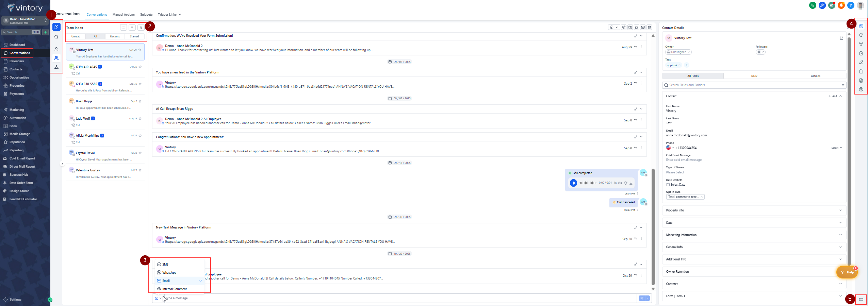Click the orange notifications bell icon

(841, 5)
